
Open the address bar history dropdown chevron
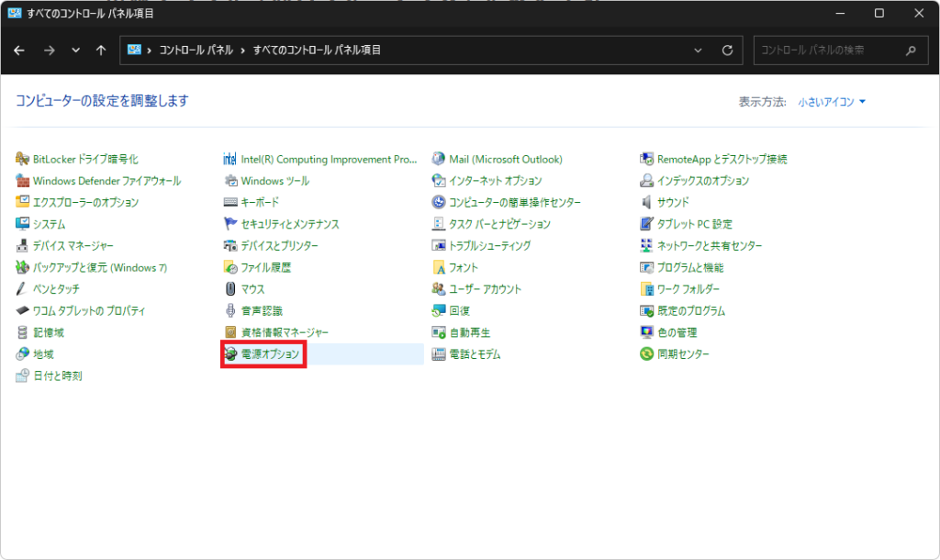coord(699,50)
